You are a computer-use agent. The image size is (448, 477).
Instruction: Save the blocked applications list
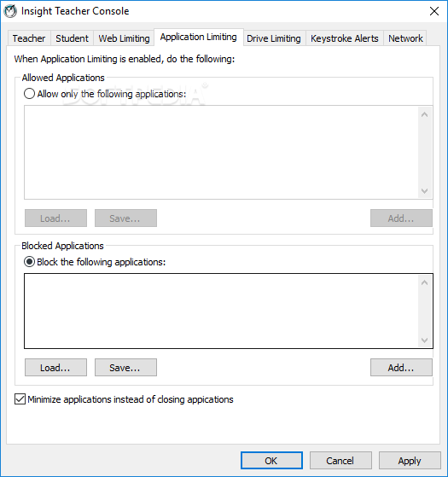[125, 368]
